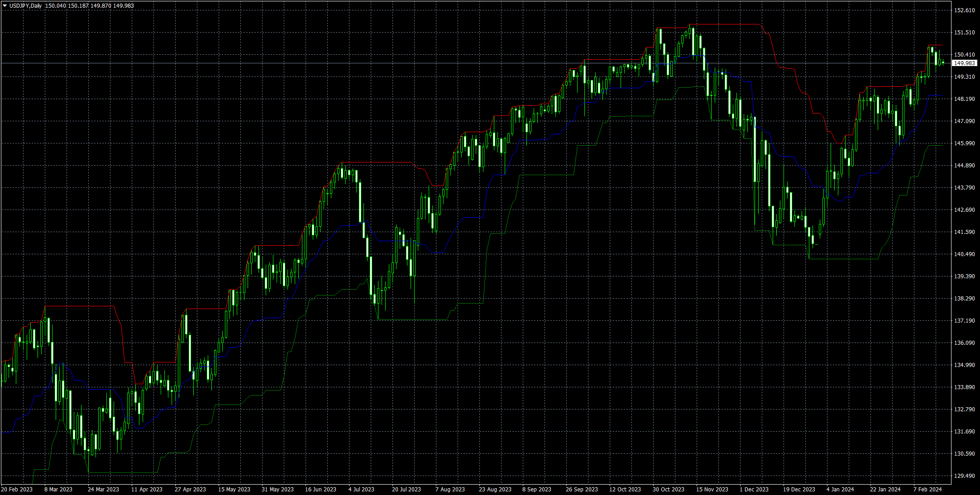
Task: Click the 151.510 price scale label
Action: pos(964,33)
